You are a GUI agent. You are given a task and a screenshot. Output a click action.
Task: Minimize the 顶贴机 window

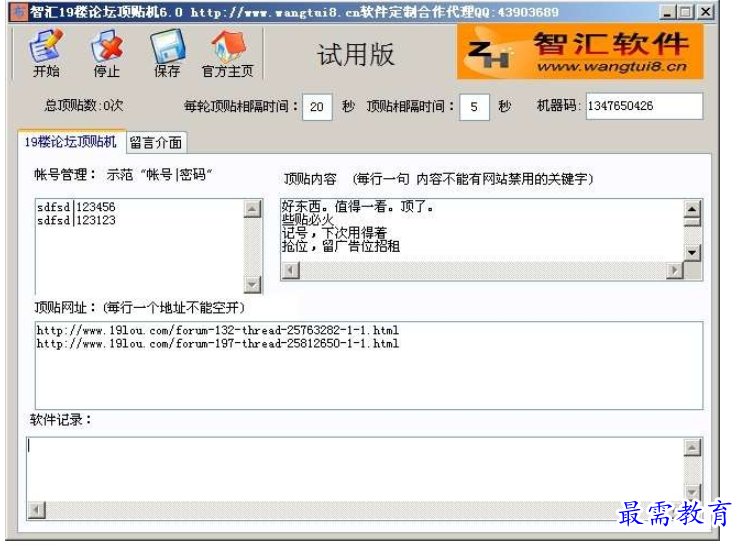click(667, 12)
